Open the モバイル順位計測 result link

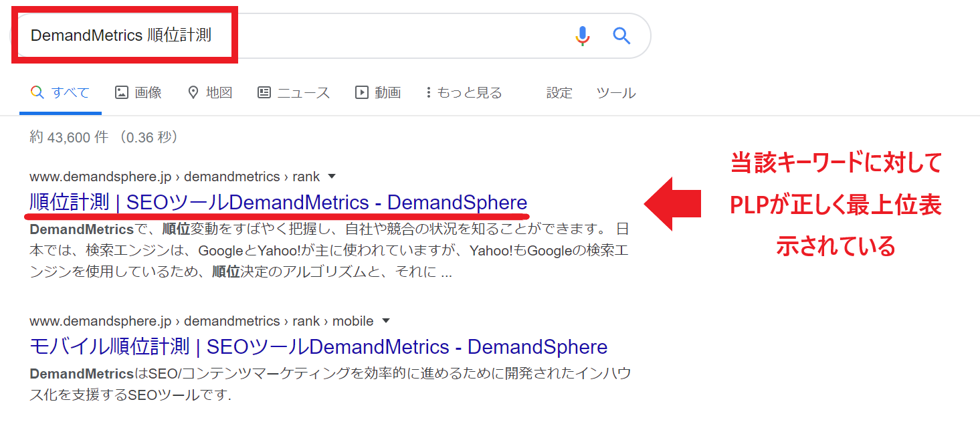point(318,346)
